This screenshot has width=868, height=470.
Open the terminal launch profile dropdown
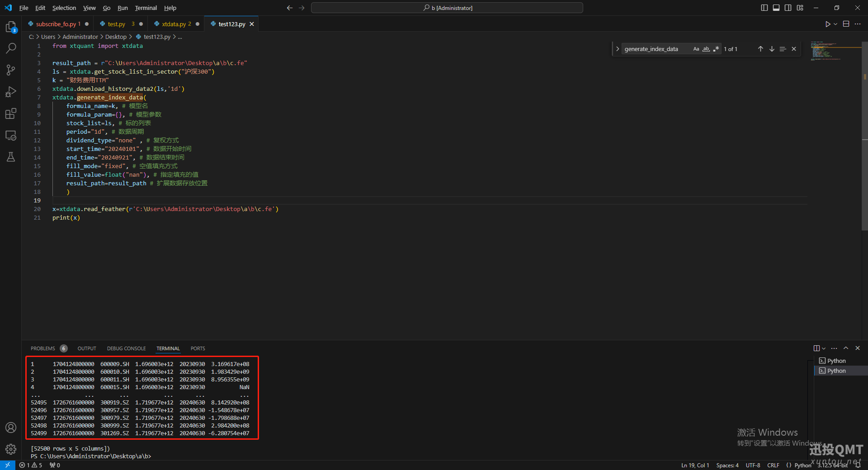824,348
